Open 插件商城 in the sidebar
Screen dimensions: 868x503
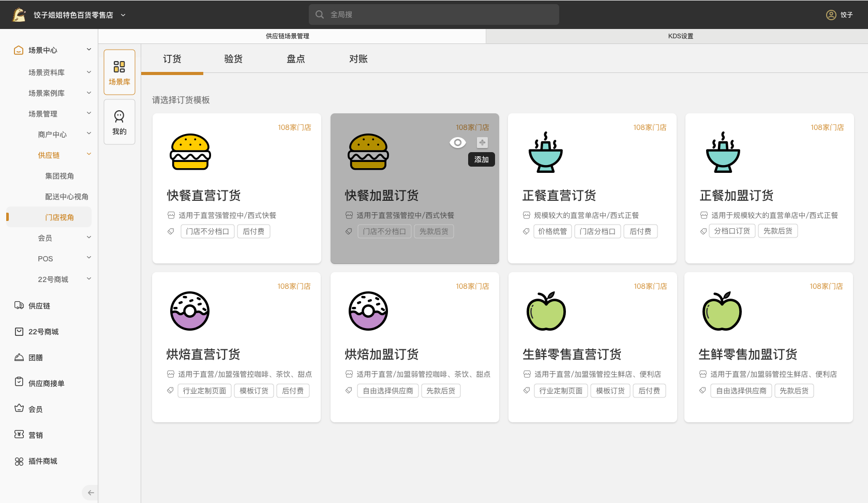pos(42,461)
